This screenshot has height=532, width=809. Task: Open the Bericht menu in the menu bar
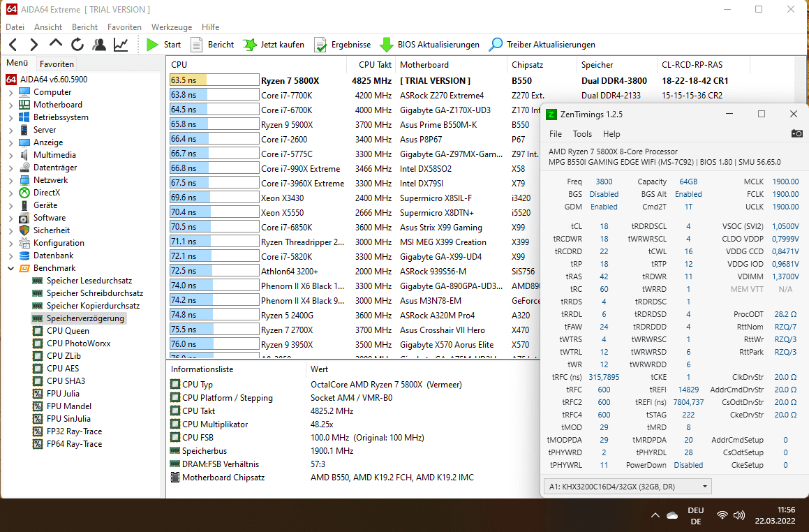pyautogui.click(x=84, y=27)
